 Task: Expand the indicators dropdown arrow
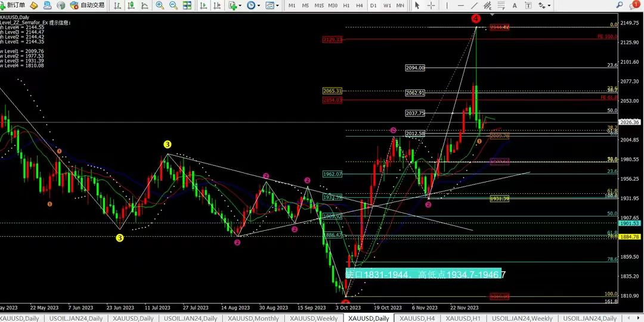[240, 5]
